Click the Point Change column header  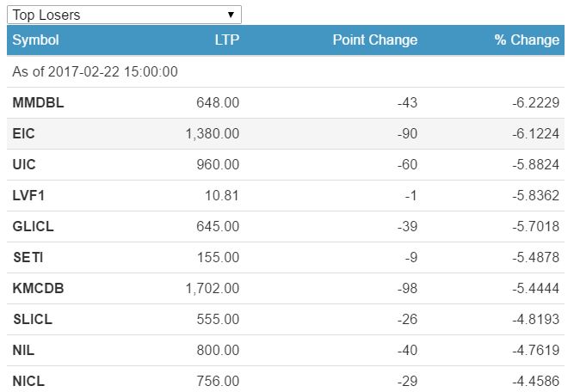374,40
